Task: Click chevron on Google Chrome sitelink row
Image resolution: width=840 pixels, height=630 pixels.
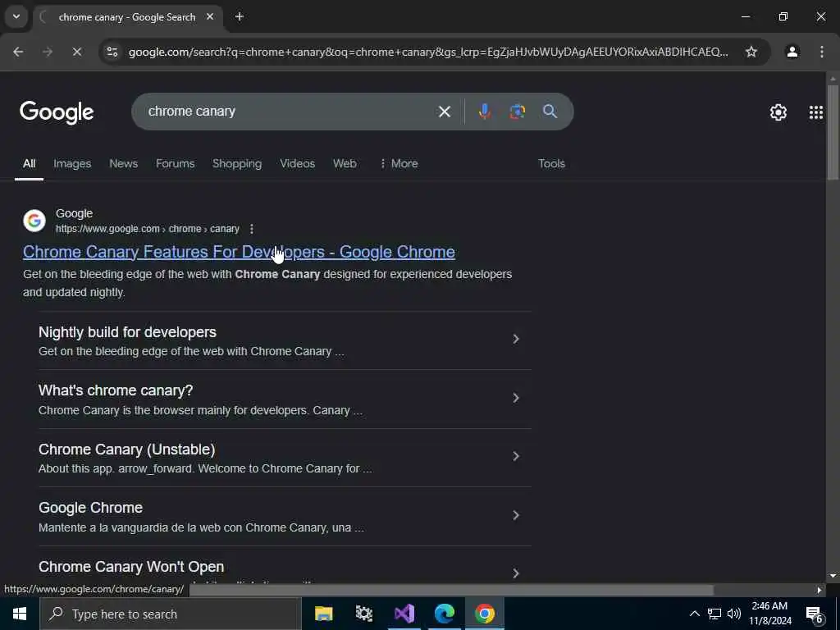Action: [515, 515]
